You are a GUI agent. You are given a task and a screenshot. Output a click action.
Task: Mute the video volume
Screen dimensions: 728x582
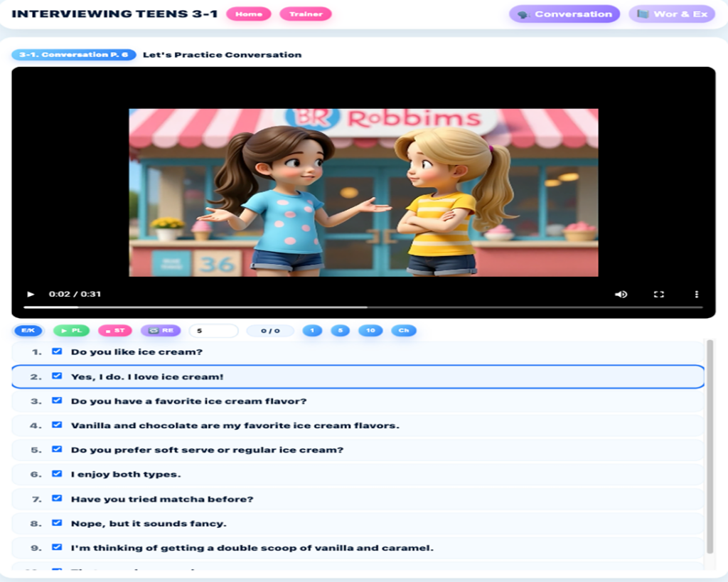click(621, 294)
